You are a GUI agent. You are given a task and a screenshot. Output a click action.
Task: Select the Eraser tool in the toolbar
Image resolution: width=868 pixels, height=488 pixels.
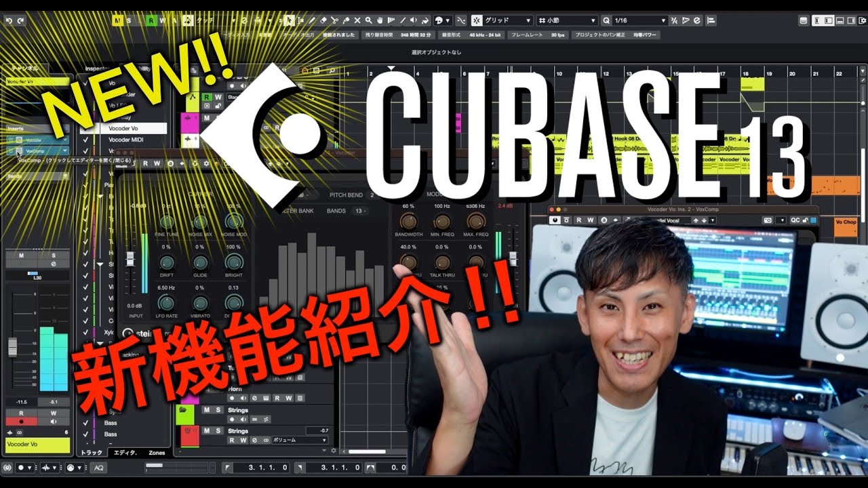(323, 21)
